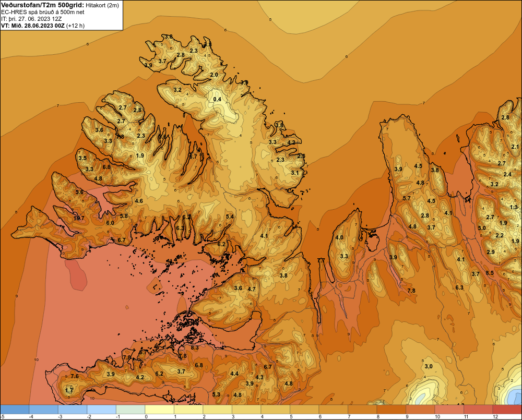The height and width of the screenshot is (420, 522).
Task: Click the legend color between 10 and 11
Action: click(x=449, y=410)
